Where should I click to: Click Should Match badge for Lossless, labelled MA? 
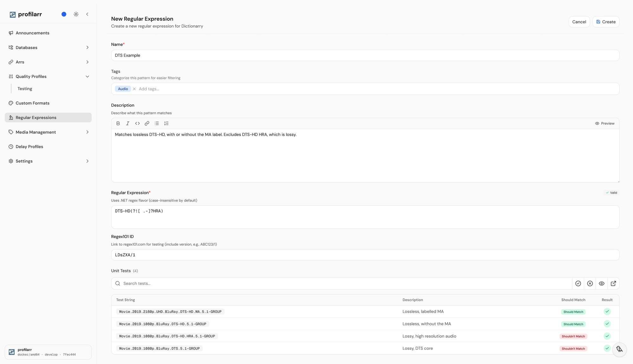(x=573, y=312)
